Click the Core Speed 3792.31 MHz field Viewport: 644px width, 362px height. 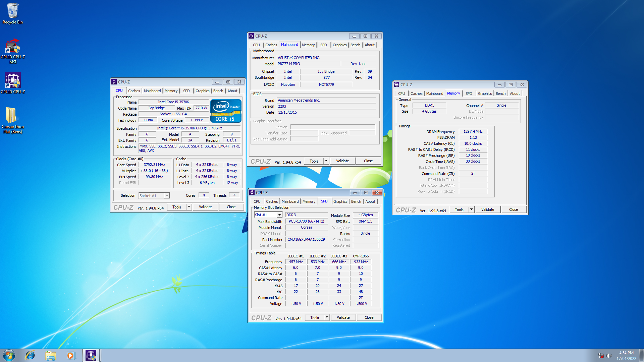tap(154, 165)
